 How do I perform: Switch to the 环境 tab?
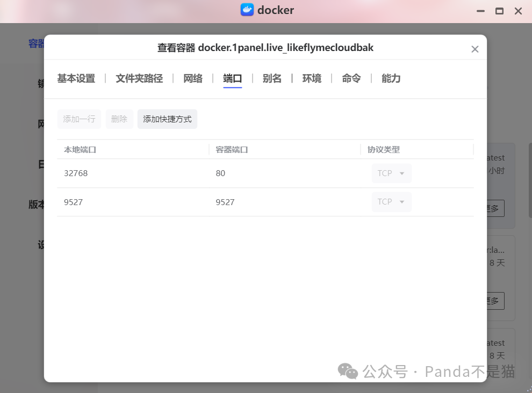click(312, 78)
